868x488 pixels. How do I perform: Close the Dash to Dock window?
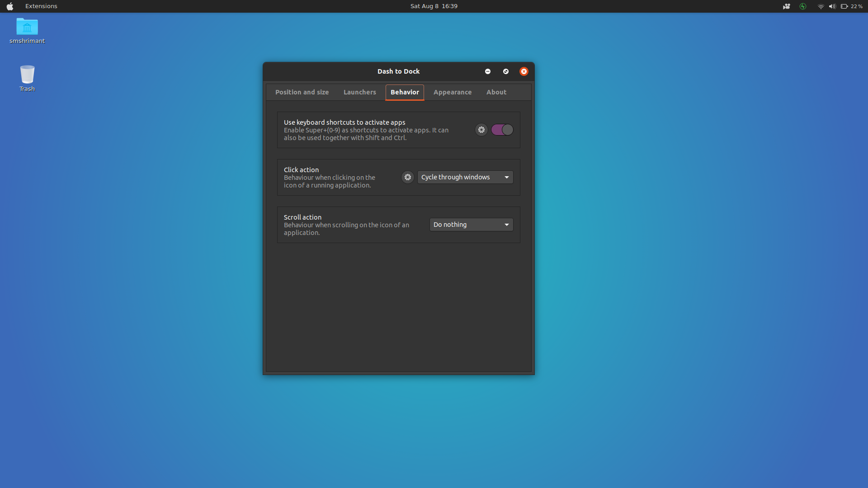524,71
